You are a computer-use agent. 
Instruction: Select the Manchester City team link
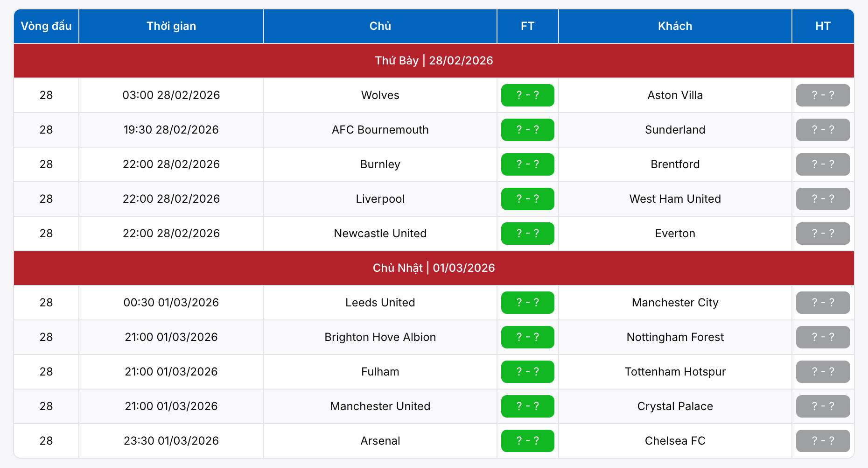click(675, 303)
